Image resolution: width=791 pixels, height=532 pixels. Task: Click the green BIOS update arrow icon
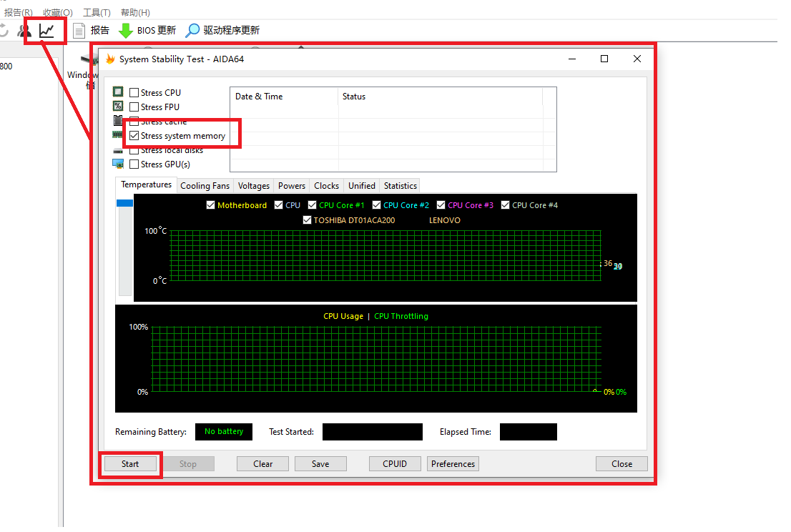(x=125, y=30)
